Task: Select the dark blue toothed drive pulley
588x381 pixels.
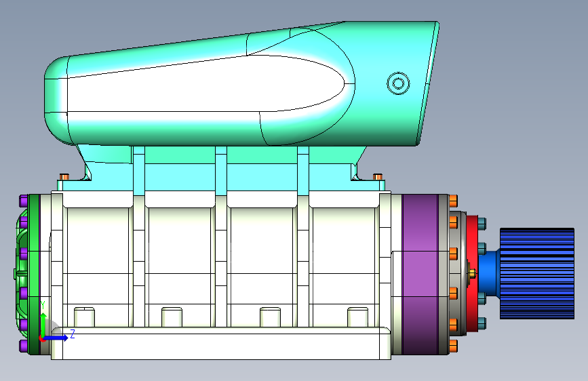Action: 537,273
